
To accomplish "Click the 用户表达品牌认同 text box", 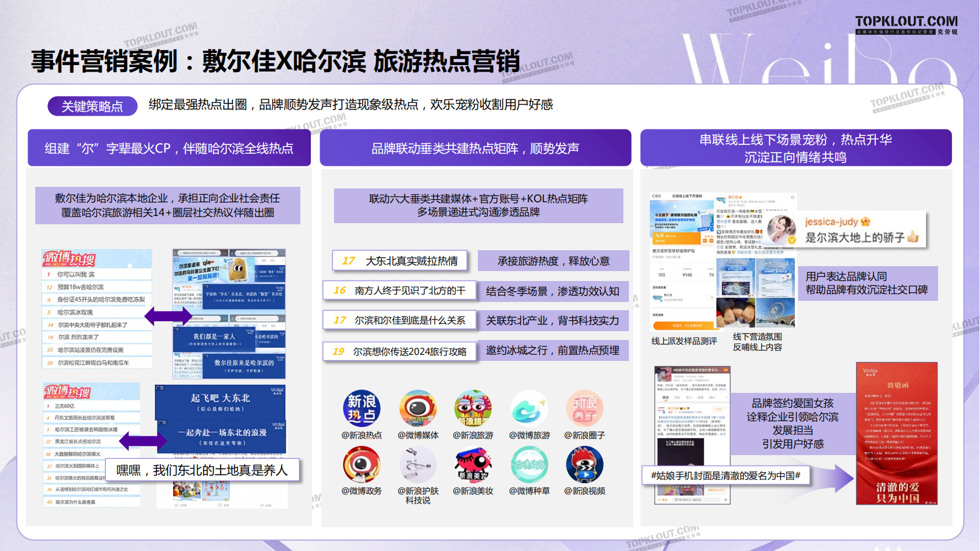I will pyautogui.click(x=868, y=283).
